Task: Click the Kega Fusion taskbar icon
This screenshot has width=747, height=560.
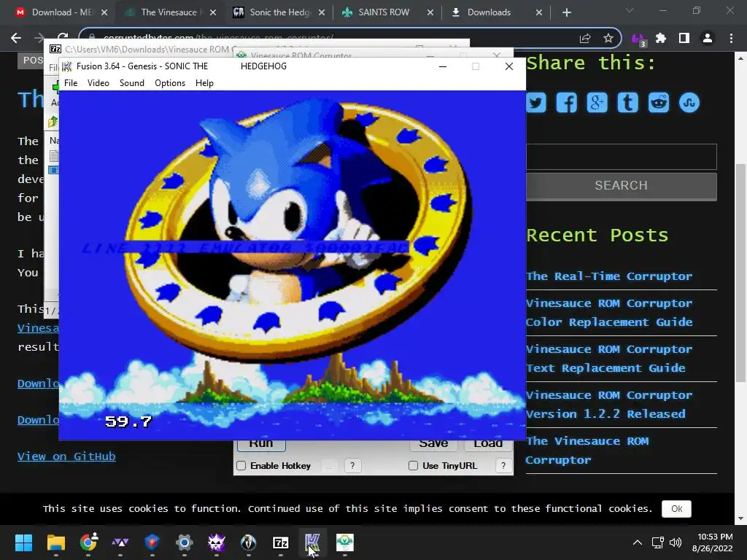Action: [312, 542]
